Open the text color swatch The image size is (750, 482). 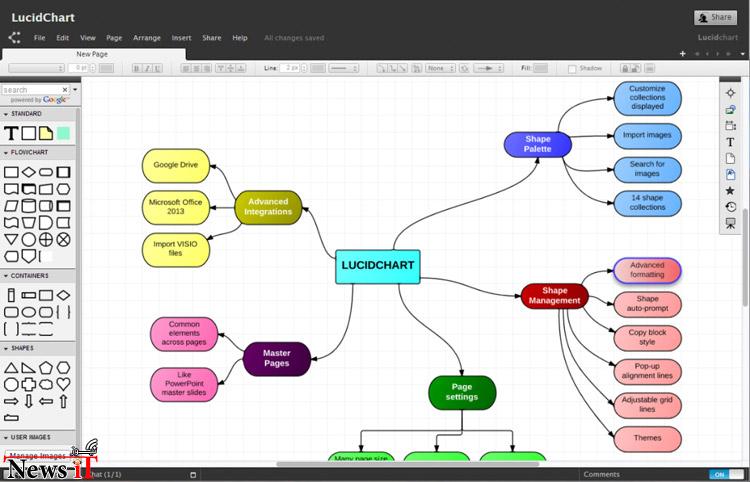106,68
